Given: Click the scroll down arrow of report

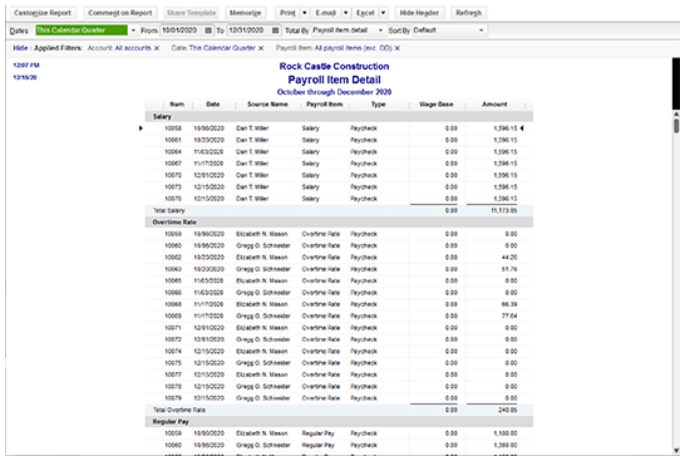Looking at the screenshot, I should tap(676, 450).
